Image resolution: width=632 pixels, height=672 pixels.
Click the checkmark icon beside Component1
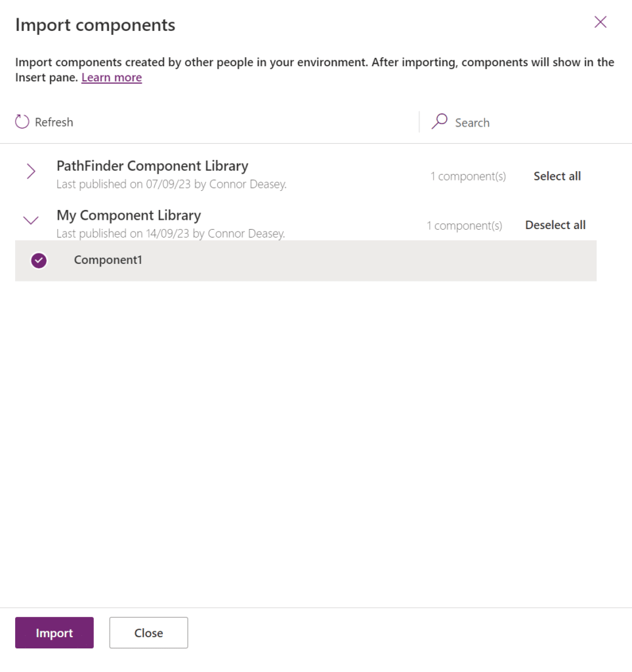click(x=39, y=261)
